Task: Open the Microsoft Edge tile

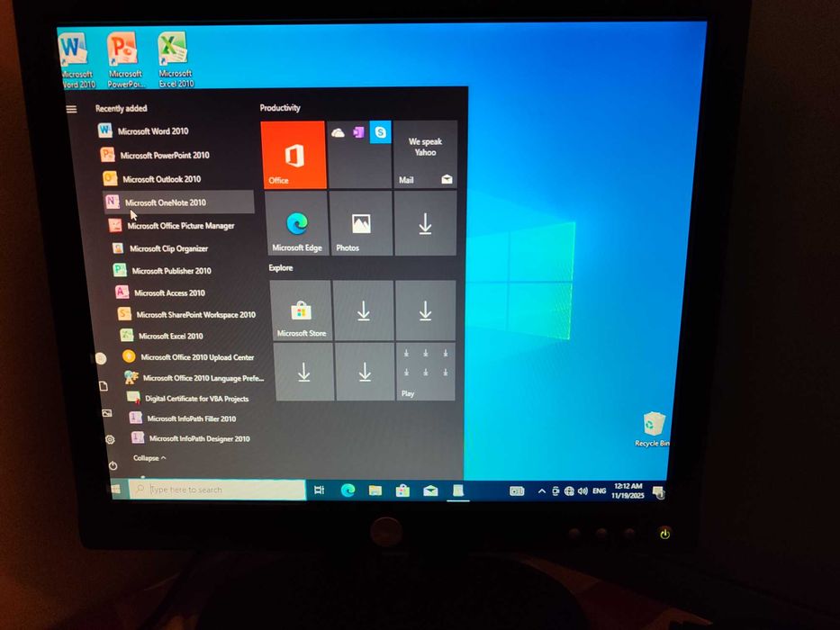Action: point(297,224)
